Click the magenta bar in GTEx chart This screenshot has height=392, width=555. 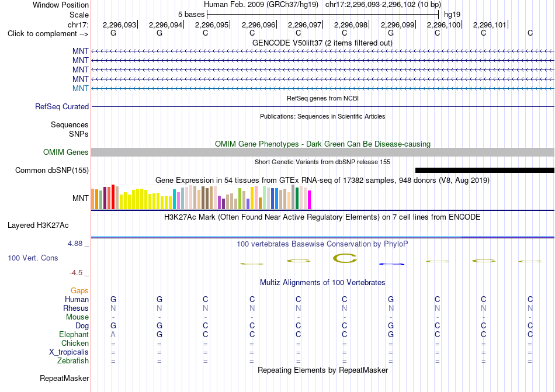[x=310, y=200]
